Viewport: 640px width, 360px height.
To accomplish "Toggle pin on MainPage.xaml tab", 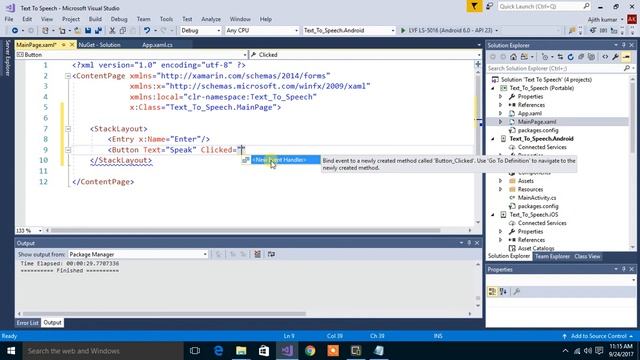I will [64, 44].
